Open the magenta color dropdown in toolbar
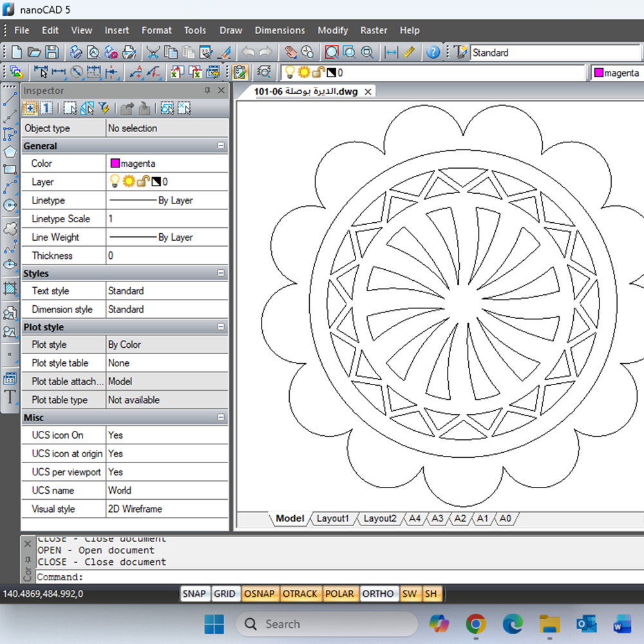Screen dimensions: 644x644 pyautogui.click(x=617, y=73)
